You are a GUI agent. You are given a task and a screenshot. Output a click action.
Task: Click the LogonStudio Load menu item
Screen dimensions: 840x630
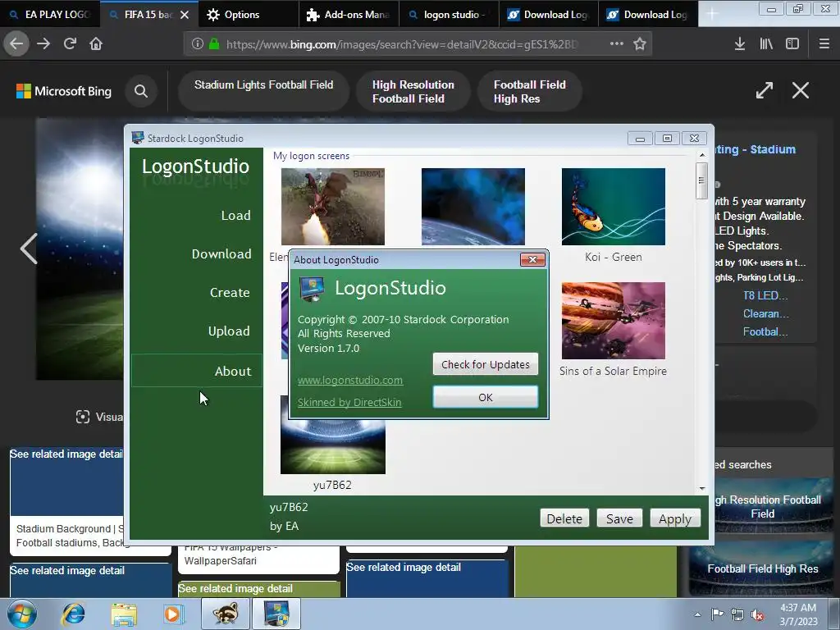point(235,216)
